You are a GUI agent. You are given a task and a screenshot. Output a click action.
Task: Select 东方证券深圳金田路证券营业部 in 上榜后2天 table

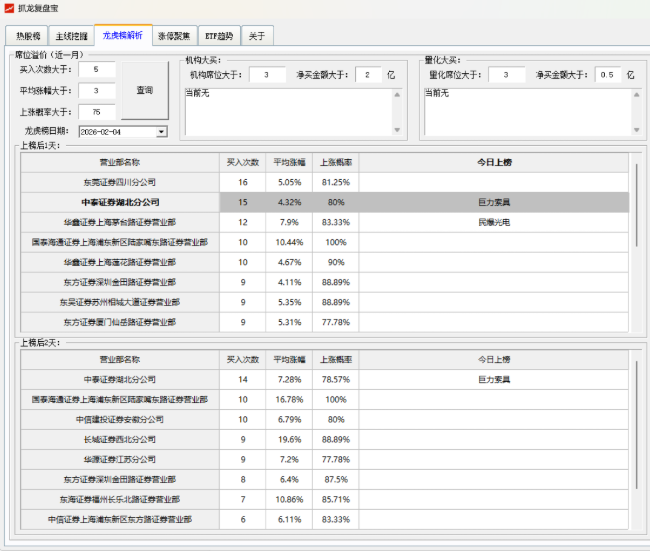click(x=120, y=480)
